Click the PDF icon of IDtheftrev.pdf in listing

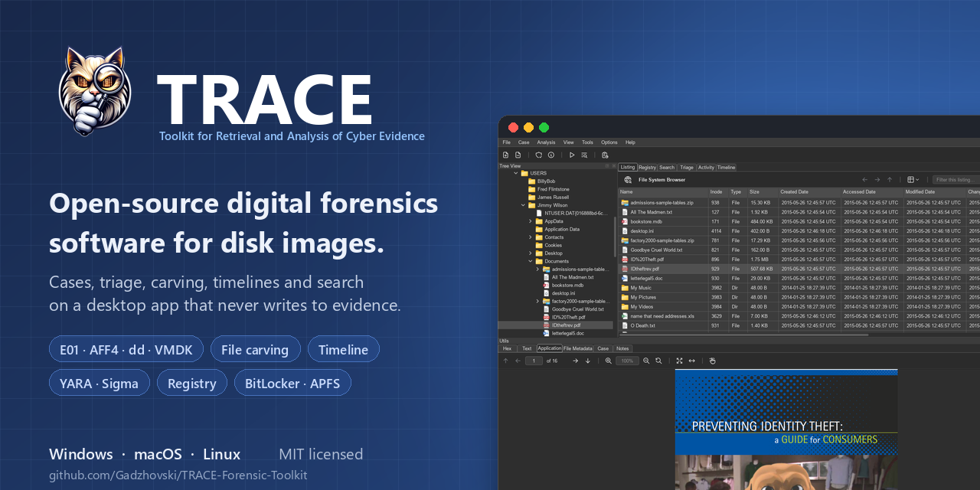click(x=625, y=269)
